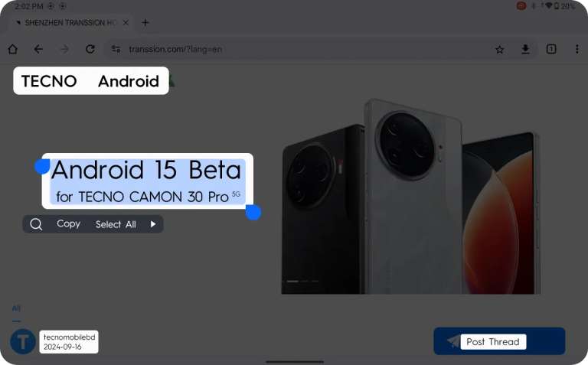This screenshot has height=365, width=588.
Task: Click the CAMON 30 Pro phones image
Action: 410,197
